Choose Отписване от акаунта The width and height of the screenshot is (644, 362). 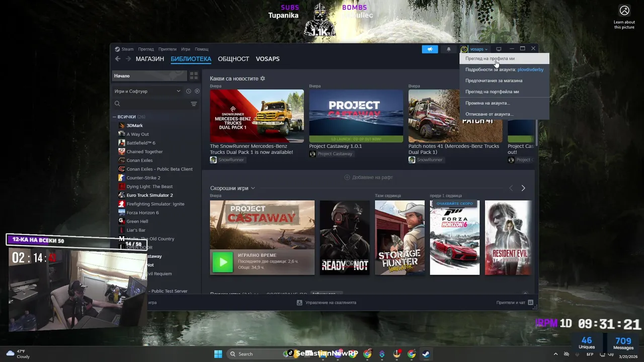[x=504, y=114]
